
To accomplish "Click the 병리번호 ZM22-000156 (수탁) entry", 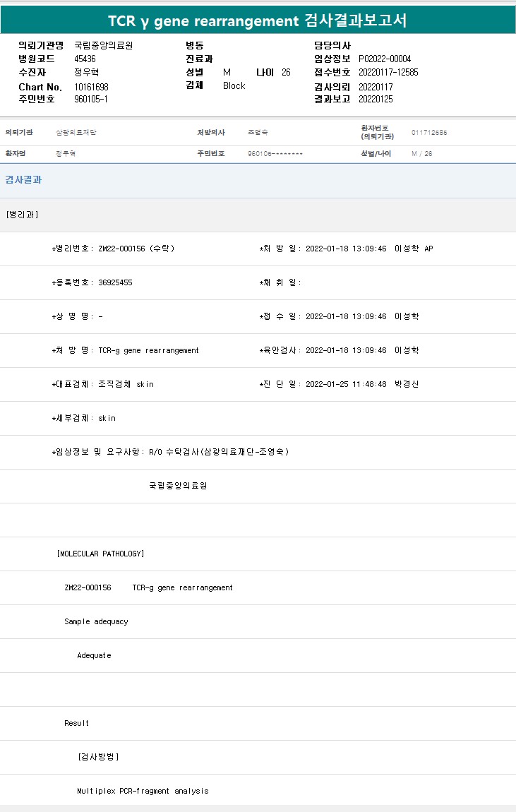I will [x=113, y=249].
